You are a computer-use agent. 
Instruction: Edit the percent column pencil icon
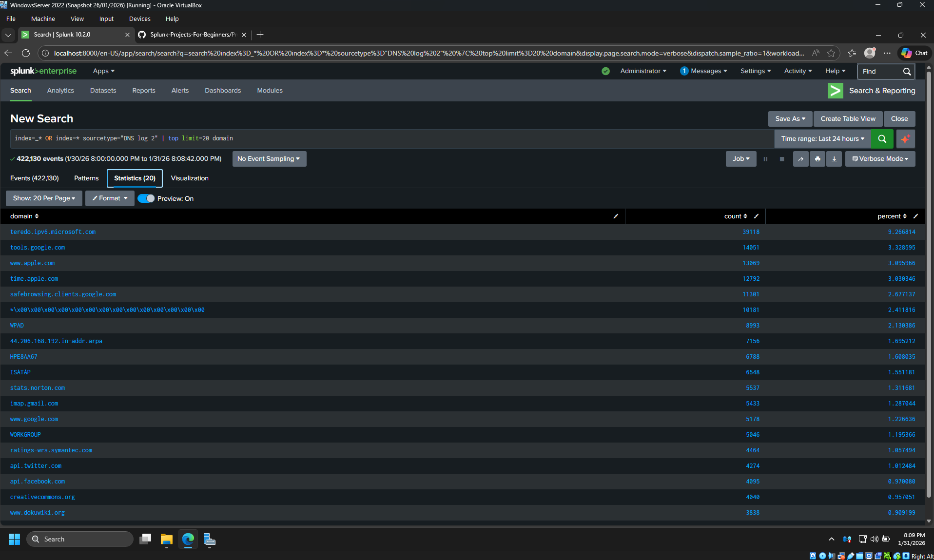(x=915, y=216)
